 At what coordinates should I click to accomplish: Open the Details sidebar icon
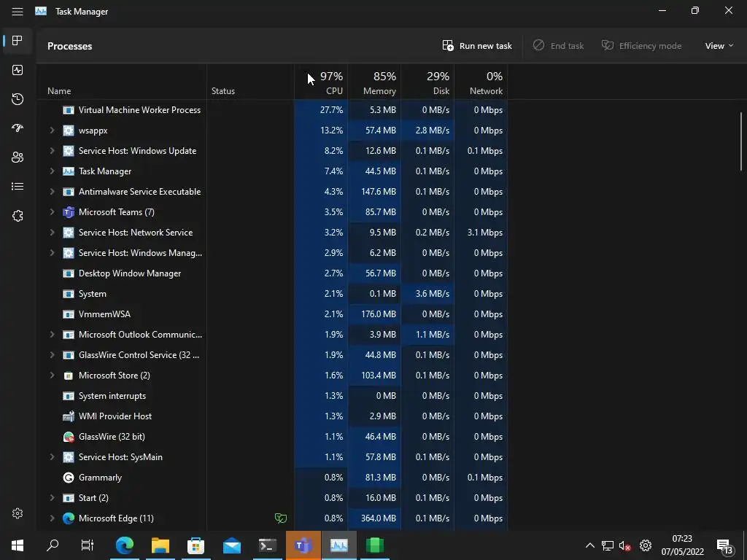pos(18,186)
